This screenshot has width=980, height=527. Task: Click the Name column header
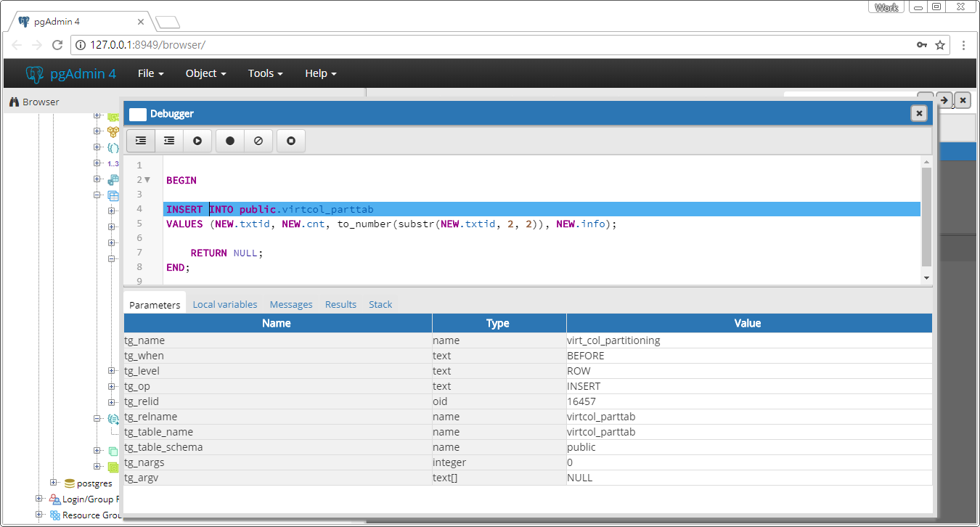(277, 323)
